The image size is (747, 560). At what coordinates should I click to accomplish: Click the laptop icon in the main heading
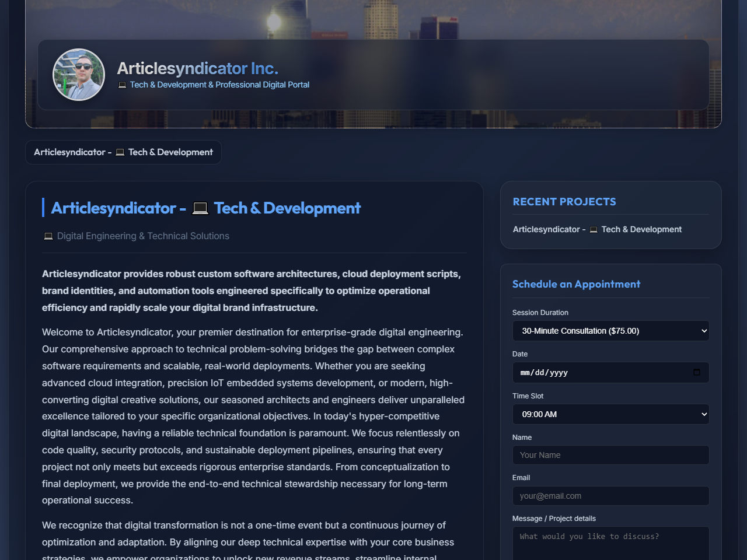pyautogui.click(x=200, y=208)
